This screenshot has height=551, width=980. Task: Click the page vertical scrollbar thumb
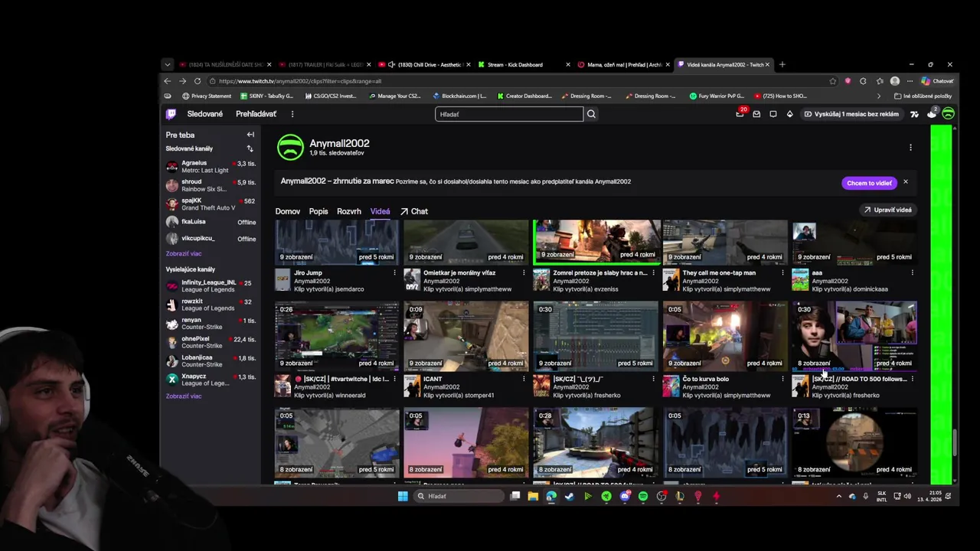point(955,442)
